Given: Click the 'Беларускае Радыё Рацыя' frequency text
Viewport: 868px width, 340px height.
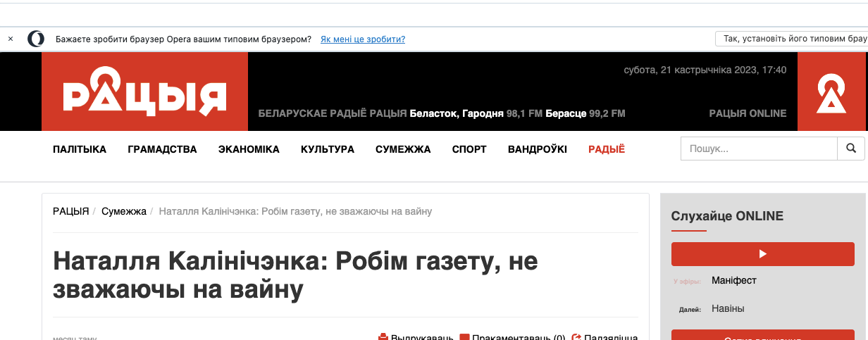Looking at the screenshot, I should pos(442,113).
